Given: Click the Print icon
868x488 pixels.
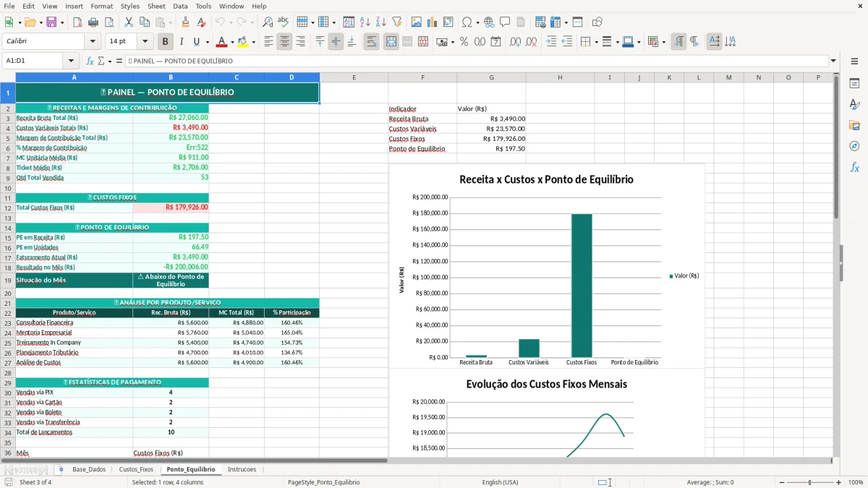Looking at the screenshot, I should point(93,22).
